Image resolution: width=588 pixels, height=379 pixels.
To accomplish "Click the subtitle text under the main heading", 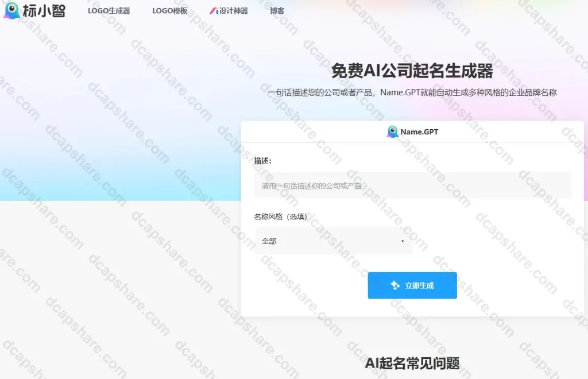I will pyautogui.click(x=412, y=92).
